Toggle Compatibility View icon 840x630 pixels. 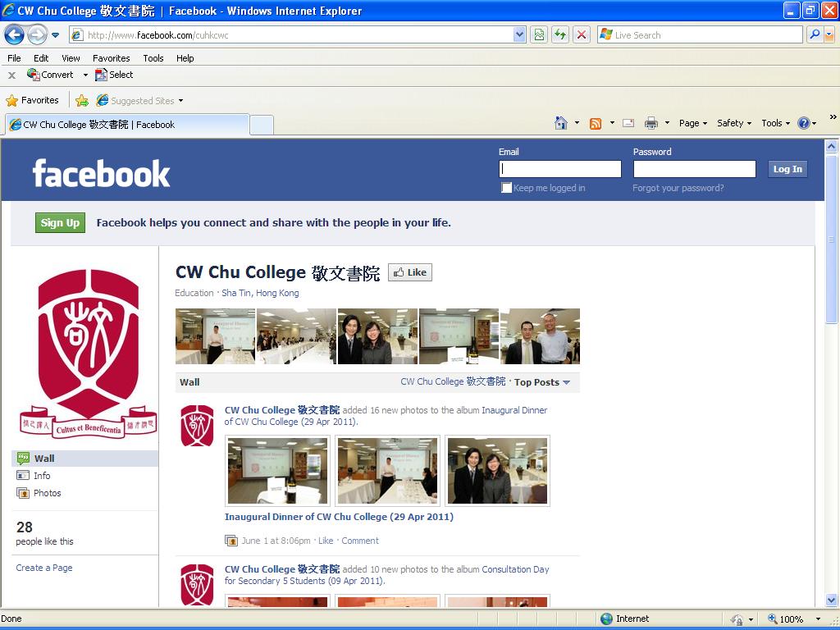pyautogui.click(x=539, y=35)
